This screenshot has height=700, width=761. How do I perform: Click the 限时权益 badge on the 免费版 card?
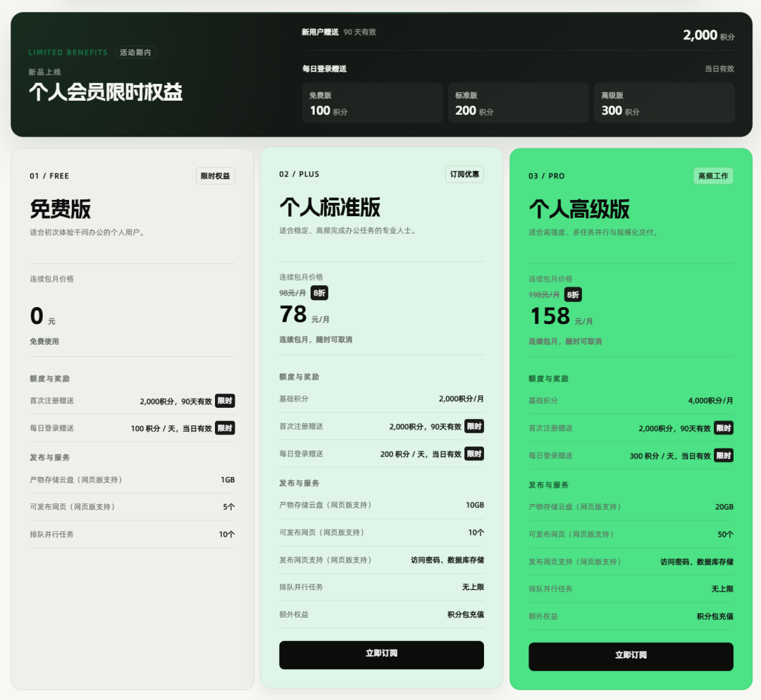tap(216, 176)
